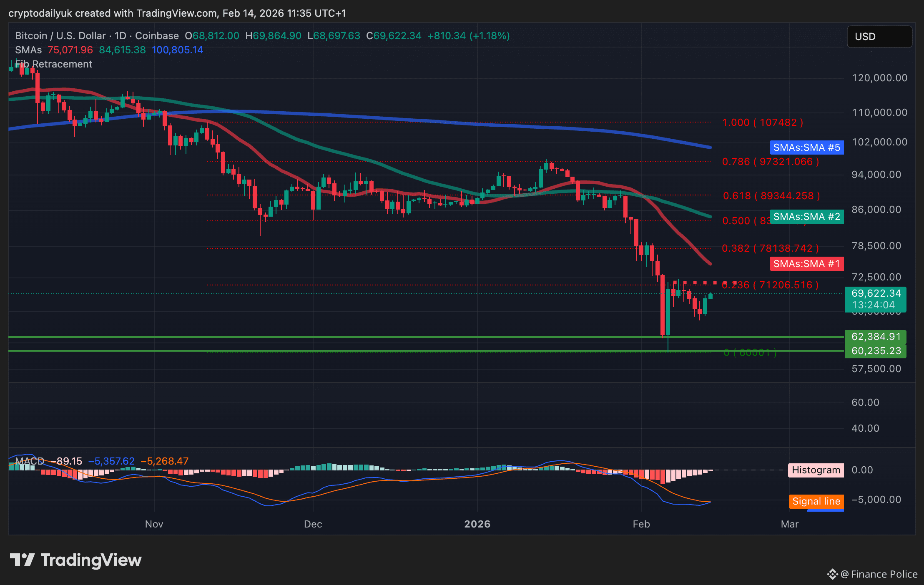Click the current price 69,622.34 tag
Viewport: 924px width, 585px height.
pos(876,293)
